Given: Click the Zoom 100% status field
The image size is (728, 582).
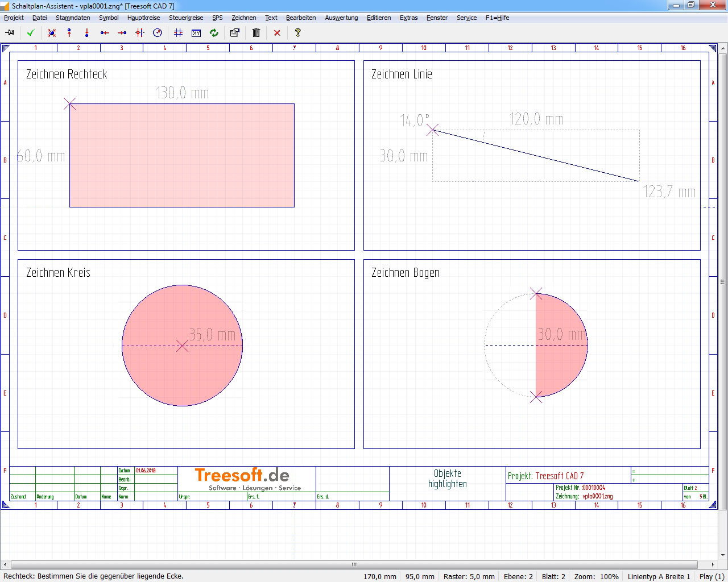Looking at the screenshot, I should click(x=596, y=576).
